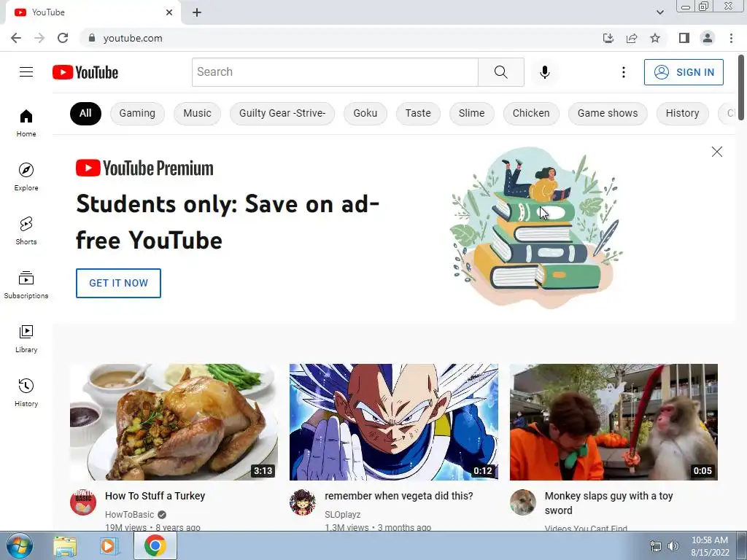The width and height of the screenshot is (747, 560).
Task: Open the vegeta video thumbnail
Action: click(393, 422)
